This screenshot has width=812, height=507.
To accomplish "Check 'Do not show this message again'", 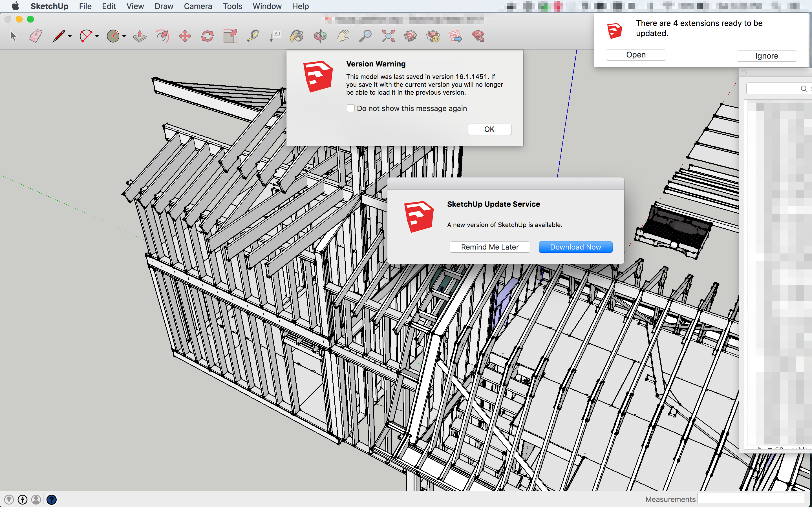I will click(x=351, y=108).
